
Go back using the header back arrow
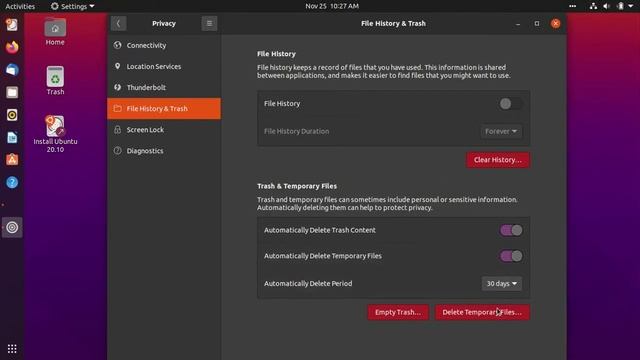point(118,23)
